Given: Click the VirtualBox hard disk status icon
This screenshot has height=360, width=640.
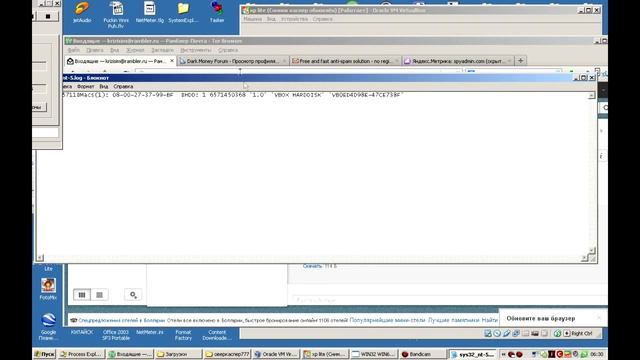Looking at the screenshot, I should 488,333.
